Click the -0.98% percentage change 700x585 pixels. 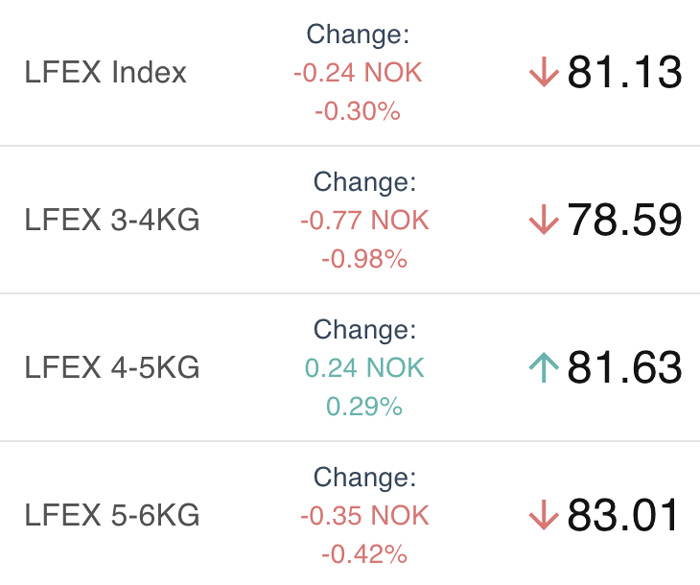[x=364, y=259]
